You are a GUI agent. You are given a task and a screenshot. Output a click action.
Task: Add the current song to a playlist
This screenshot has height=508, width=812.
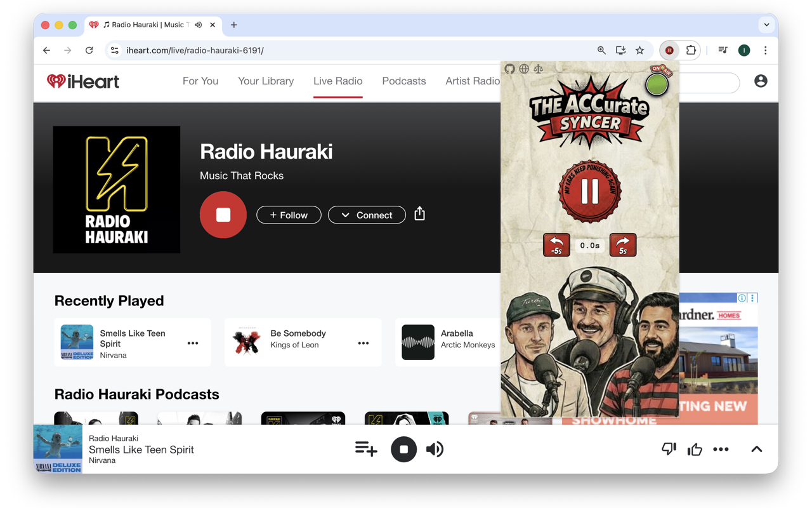pyautogui.click(x=366, y=449)
